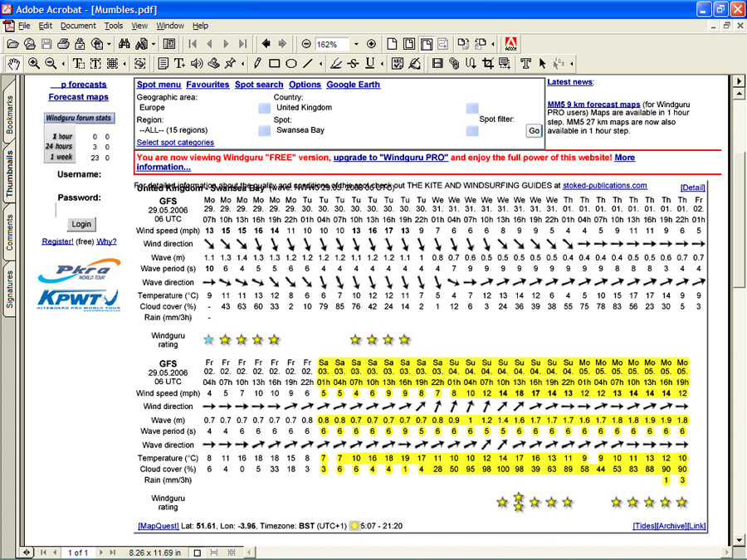Screen dimensions: 747x560
Task: Open the zoom percentage dropdown arrow
Action: [x=356, y=44]
